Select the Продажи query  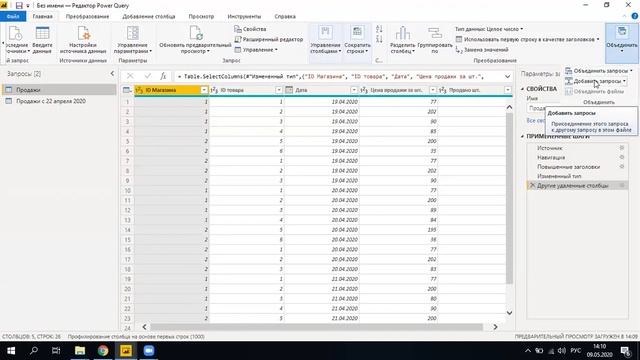59,90
